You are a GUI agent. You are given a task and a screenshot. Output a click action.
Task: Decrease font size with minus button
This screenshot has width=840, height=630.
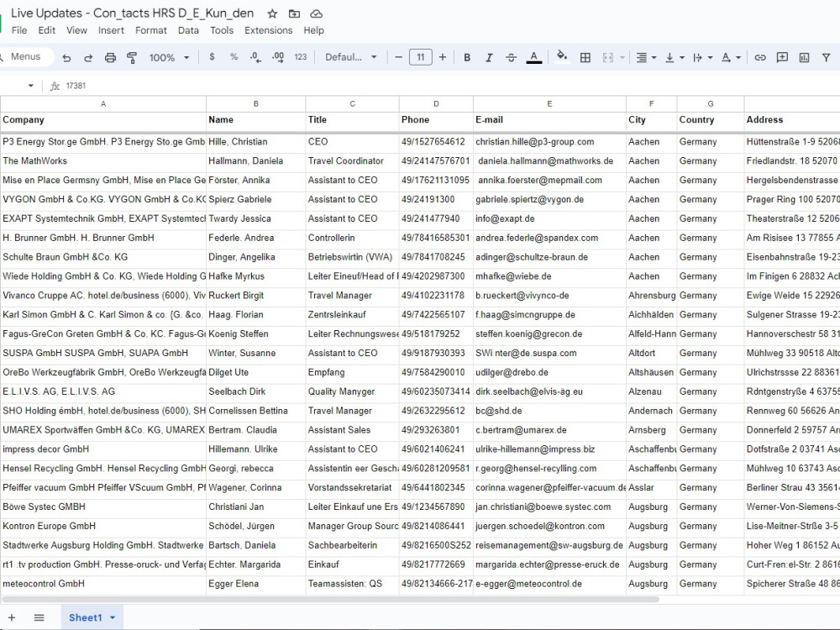click(x=398, y=57)
